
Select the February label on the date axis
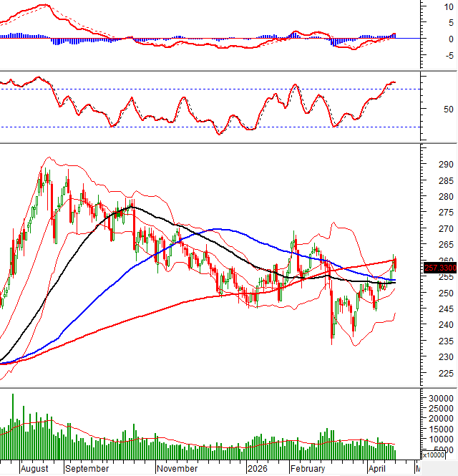(x=308, y=469)
